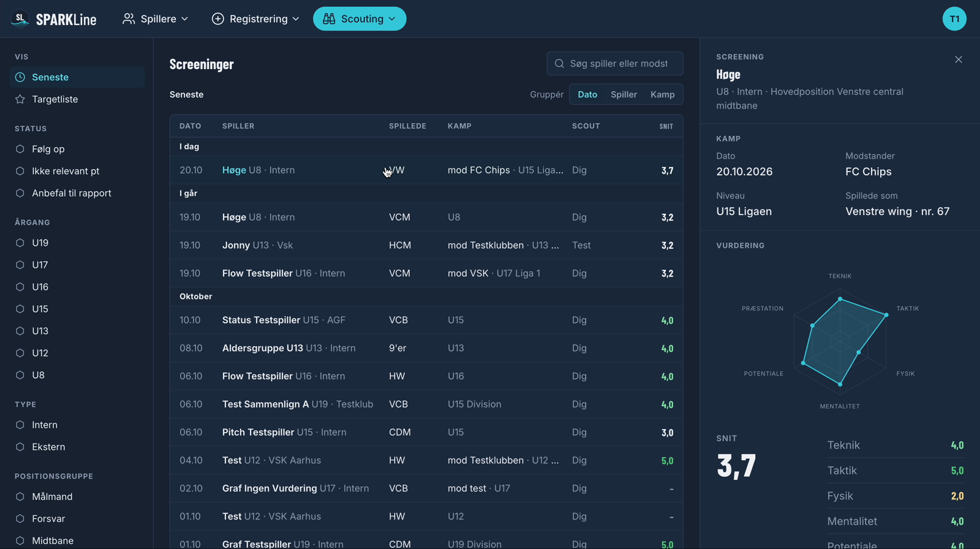
Task: Select the Seneste view
Action: point(77,77)
